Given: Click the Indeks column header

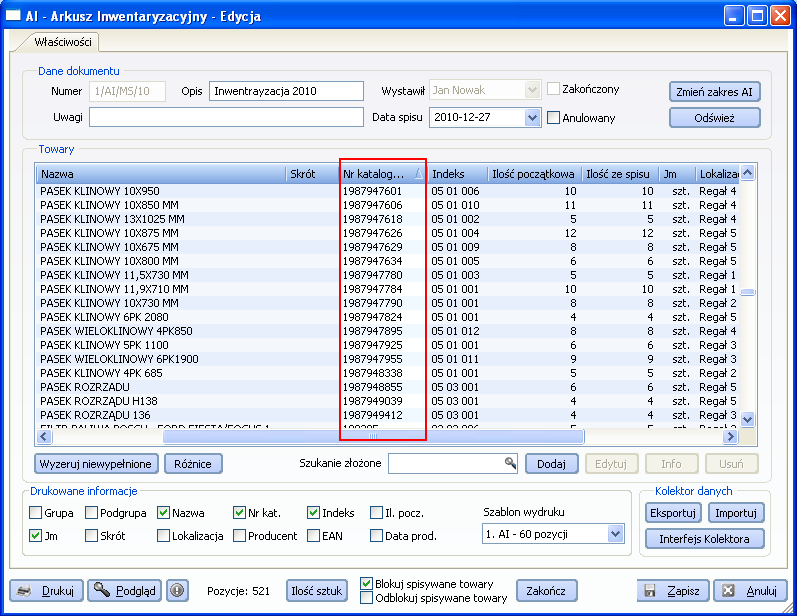Looking at the screenshot, I should pyautogui.click(x=457, y=174).
